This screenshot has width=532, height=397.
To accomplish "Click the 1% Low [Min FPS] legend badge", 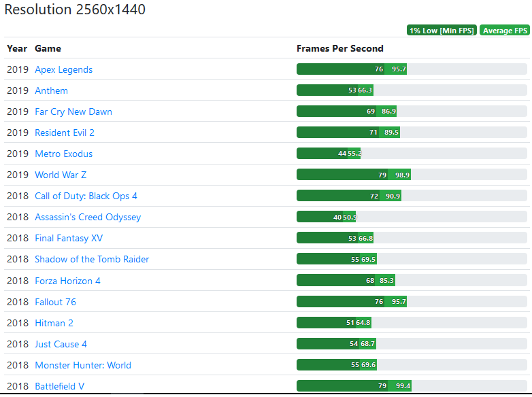I will 442,30.
